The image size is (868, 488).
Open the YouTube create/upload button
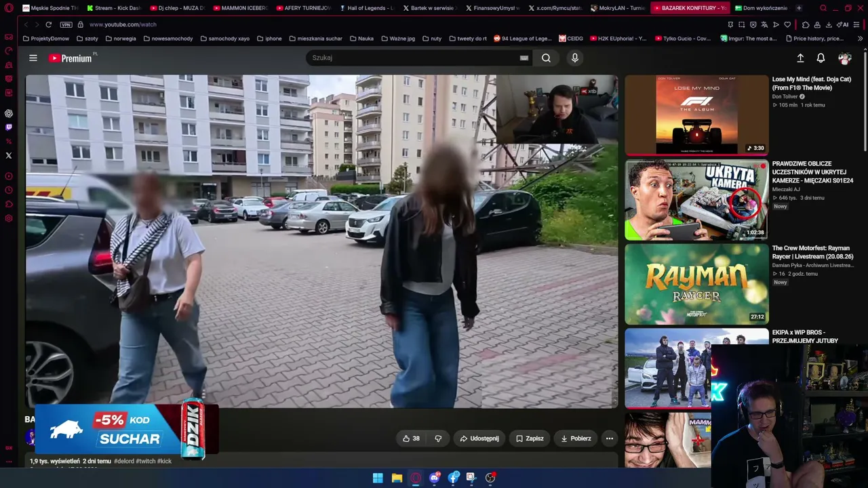point(800,58)
